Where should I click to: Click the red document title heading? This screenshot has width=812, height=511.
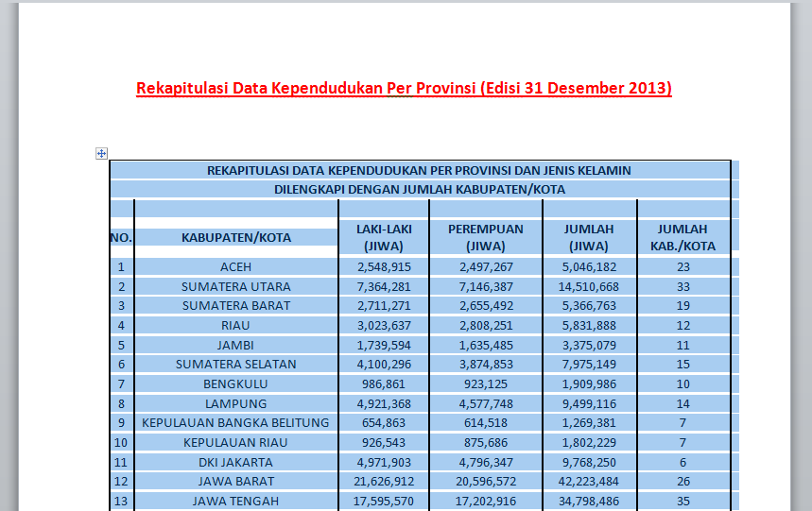[404, 88]
